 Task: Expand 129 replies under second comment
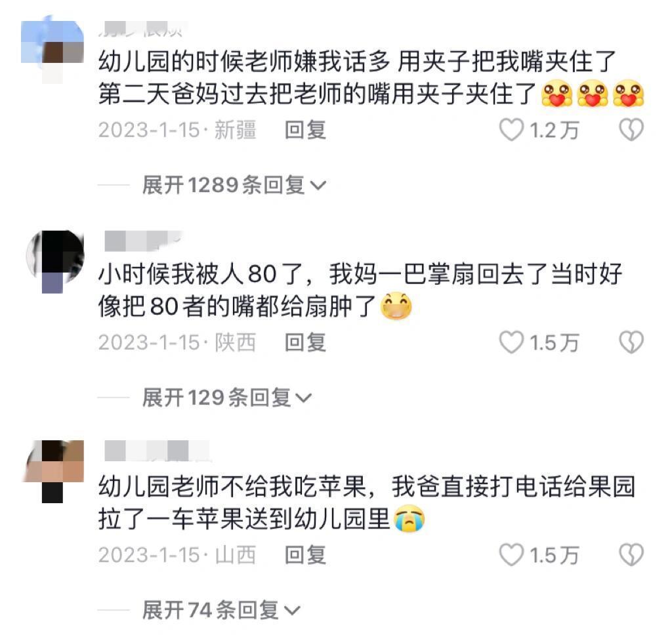tap(226, 398)
